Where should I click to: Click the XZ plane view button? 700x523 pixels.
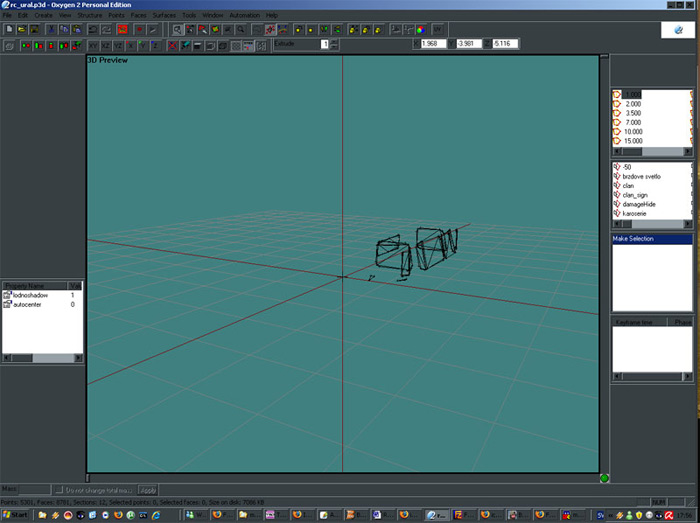tap(106, 46)
